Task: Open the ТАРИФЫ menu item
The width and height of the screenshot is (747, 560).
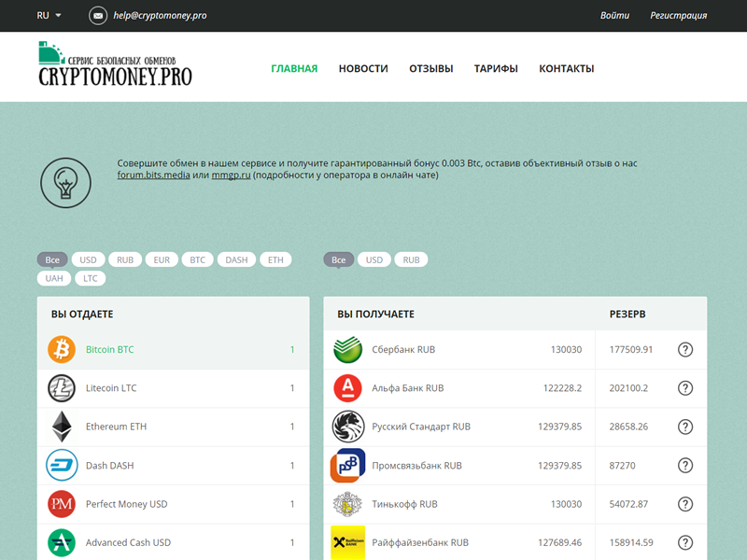Action: tap(496, 68)
